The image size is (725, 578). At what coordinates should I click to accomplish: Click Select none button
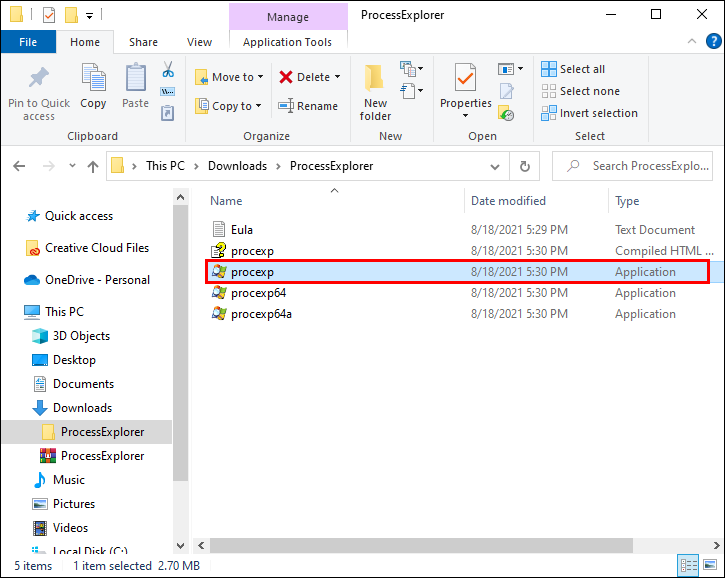580,91
